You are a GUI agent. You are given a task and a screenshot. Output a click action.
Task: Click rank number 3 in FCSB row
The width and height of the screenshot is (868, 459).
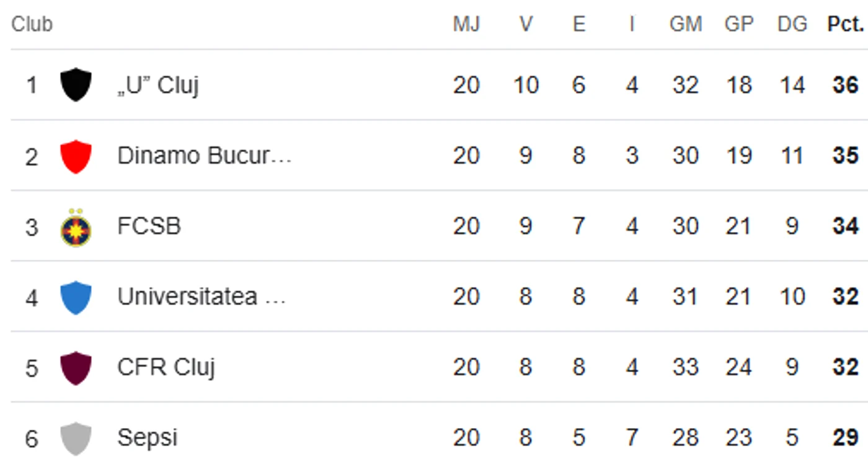pos(32,227)
